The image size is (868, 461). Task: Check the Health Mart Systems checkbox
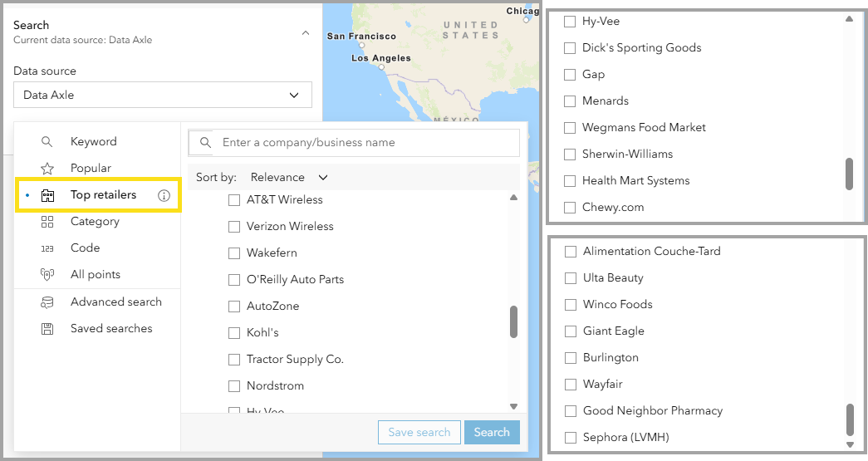[570, 181]
